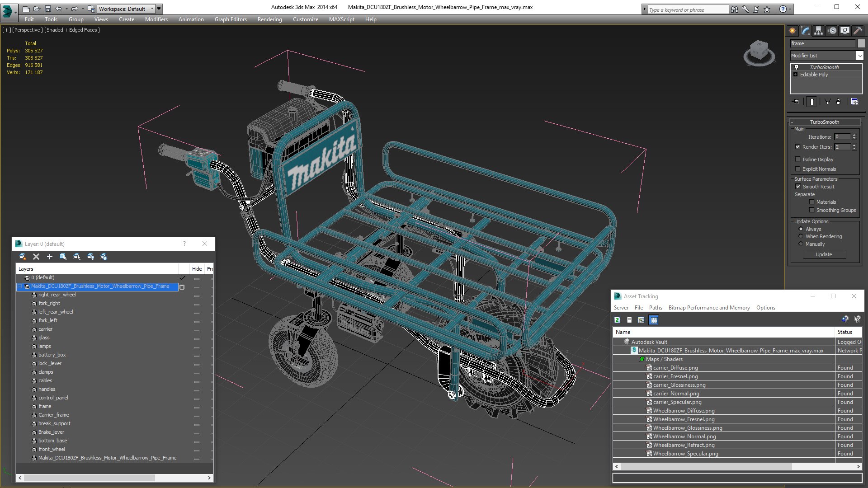Open Bitmap Performance and Memory menu
Screen dimensions: 868x488
point(709,308)
